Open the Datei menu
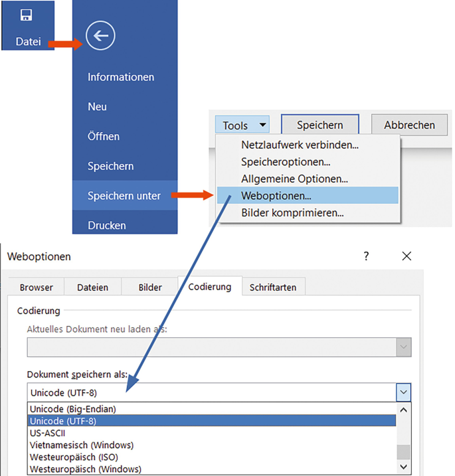The image size is (455, 476). (27, 41)
